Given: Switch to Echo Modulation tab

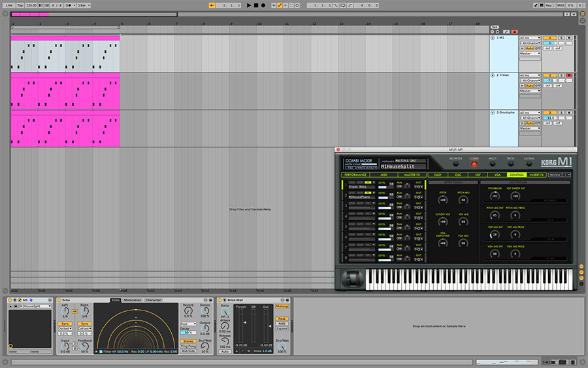Looking at the screenshot, I should click(133, 300).
